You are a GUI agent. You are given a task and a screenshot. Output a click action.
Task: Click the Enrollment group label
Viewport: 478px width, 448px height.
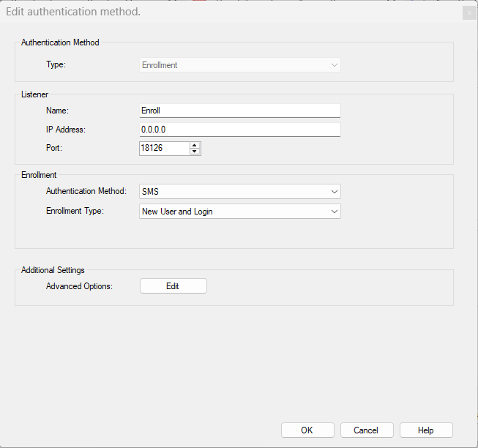pos(39,175)
